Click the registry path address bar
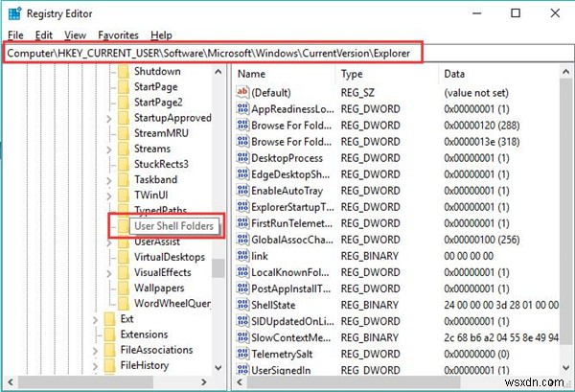This screenshot has width=575, height=392. pyautogui.click(x=288, y=53)
